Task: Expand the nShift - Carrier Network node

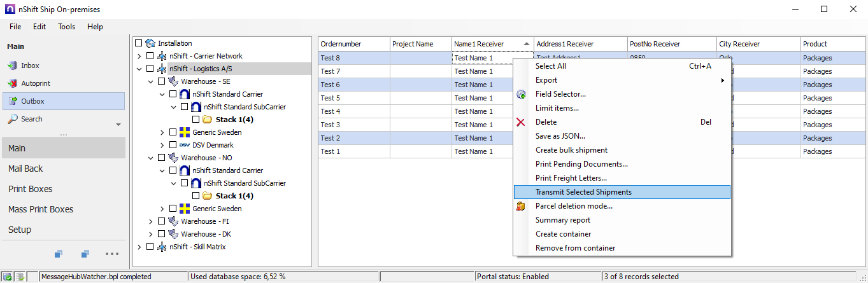Action: tap(139, 56)
